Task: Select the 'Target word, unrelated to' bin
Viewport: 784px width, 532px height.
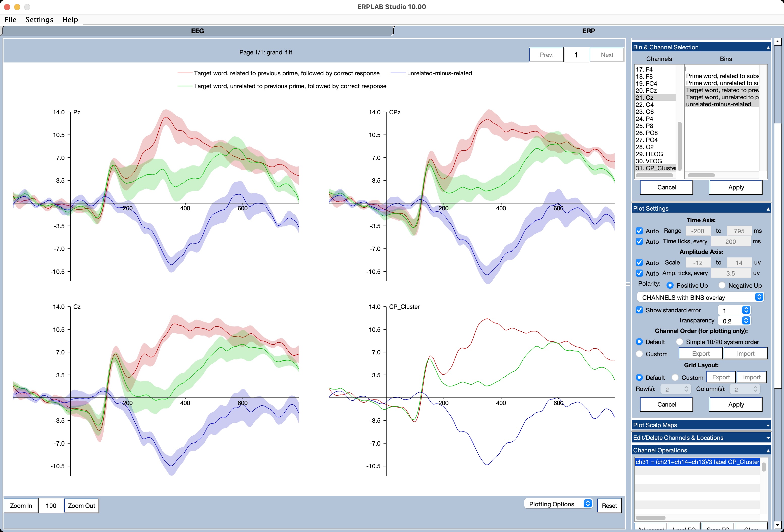Action: (x=722, y=97)
